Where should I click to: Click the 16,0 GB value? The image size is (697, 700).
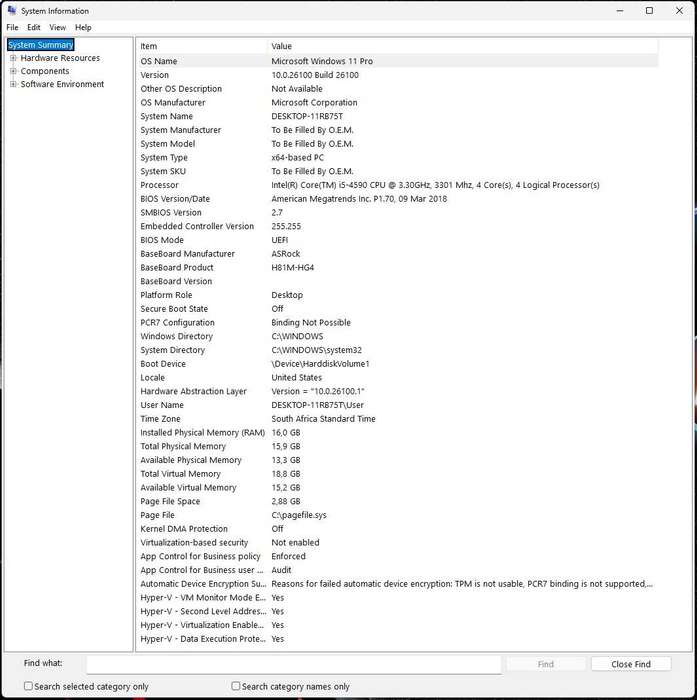[x=286, y=433]
